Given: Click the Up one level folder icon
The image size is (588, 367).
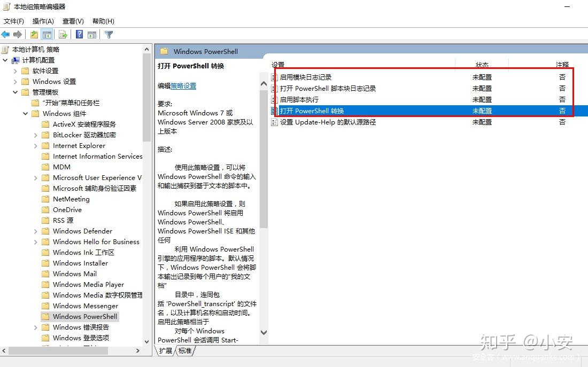Looking at the screenshot, I should click(34, 35).
